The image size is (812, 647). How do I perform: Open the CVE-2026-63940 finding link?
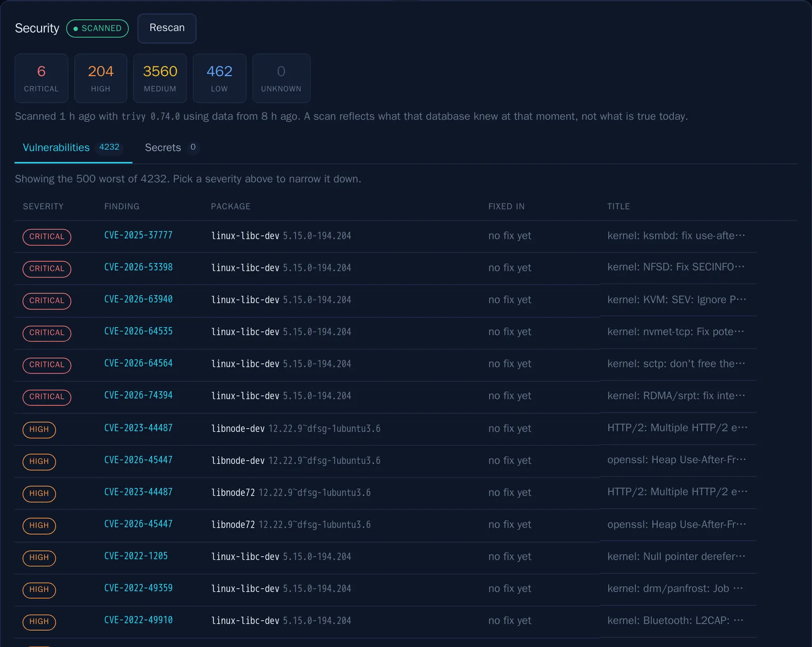click(x=138, y=299)
